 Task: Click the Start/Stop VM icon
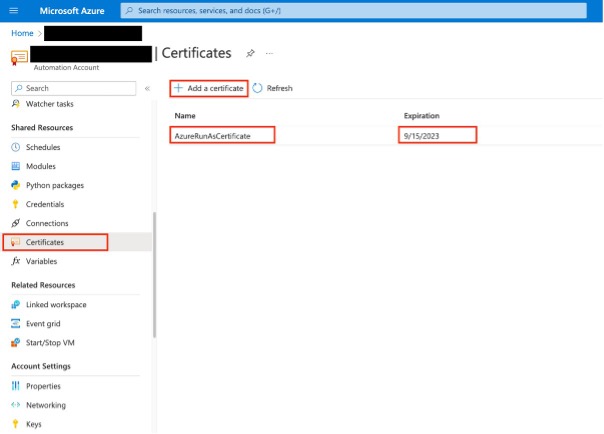[x=15, y=342]
